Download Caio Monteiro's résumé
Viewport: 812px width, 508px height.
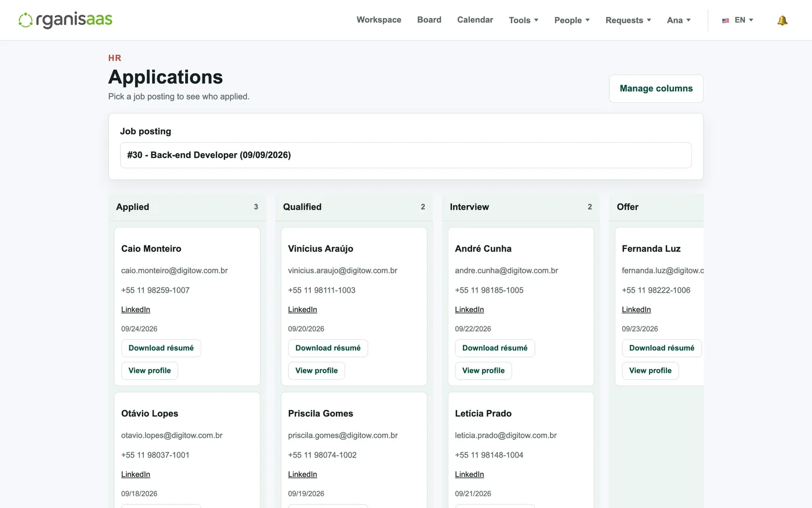(161, 348)
